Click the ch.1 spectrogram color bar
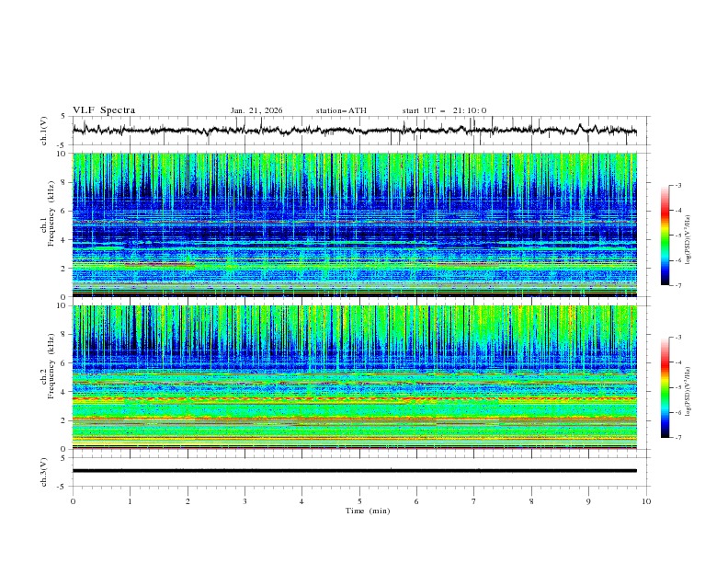Screen dimensions: 728x563 tap(665, 236)
